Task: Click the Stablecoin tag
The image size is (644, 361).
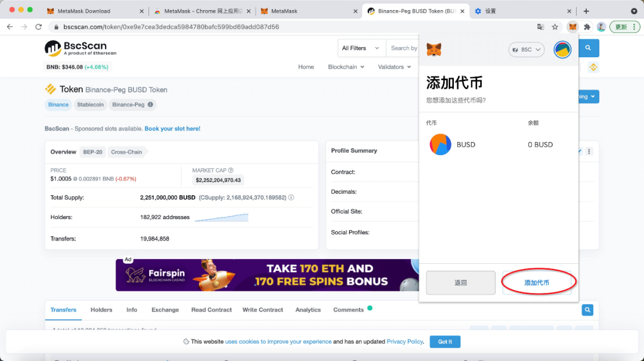Action: [91, 104]
